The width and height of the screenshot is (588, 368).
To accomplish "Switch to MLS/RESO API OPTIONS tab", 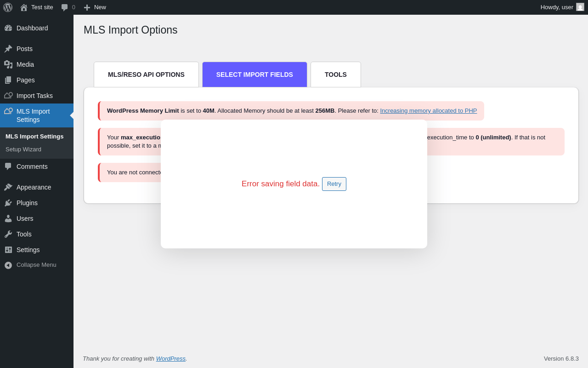I will click(x=146, y=75).
